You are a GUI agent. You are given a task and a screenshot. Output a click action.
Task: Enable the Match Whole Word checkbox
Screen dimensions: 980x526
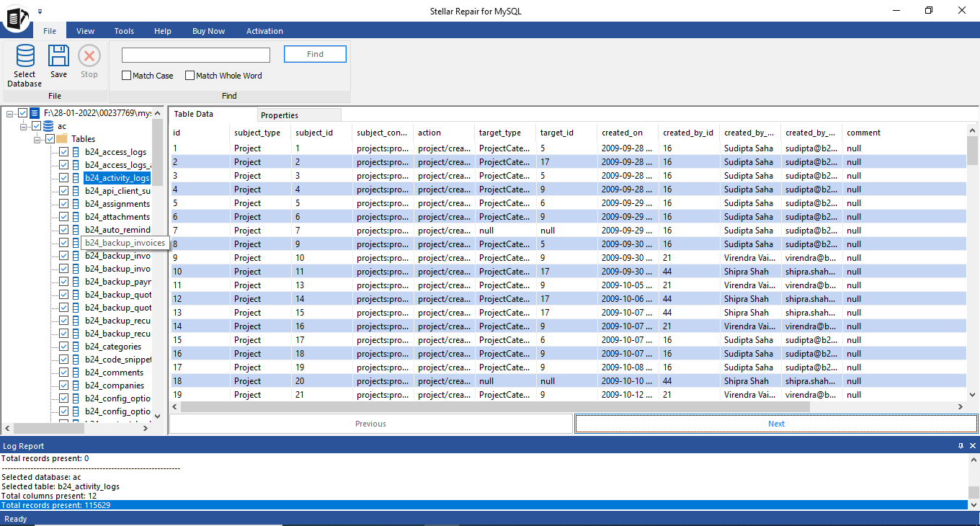[190, 76]
